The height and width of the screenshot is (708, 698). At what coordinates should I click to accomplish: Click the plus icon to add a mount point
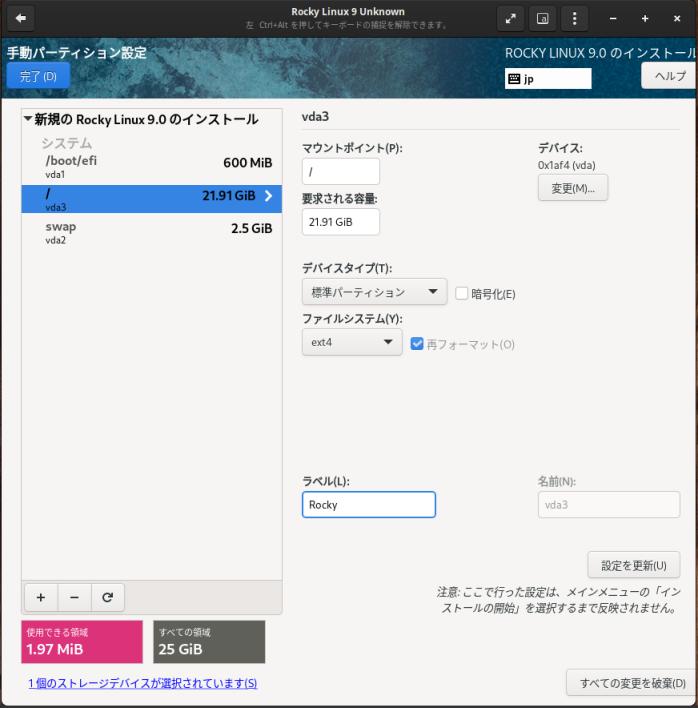41,597
